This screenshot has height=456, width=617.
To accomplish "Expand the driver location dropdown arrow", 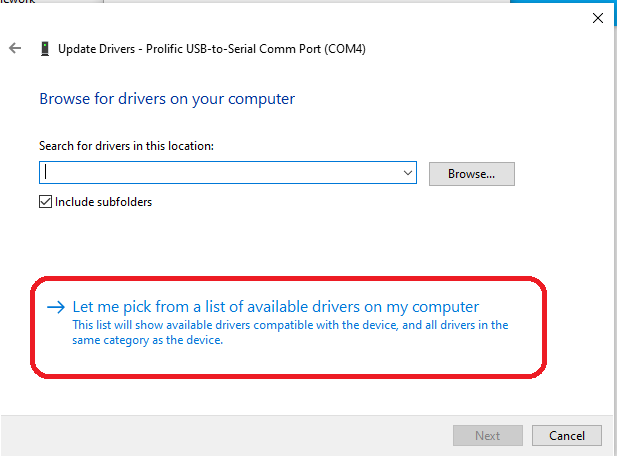I will [x=408, y=173].
